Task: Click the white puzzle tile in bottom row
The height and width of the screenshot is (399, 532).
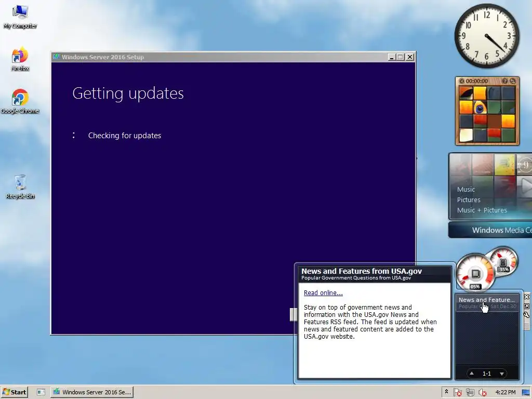Action: coord(466,135)
